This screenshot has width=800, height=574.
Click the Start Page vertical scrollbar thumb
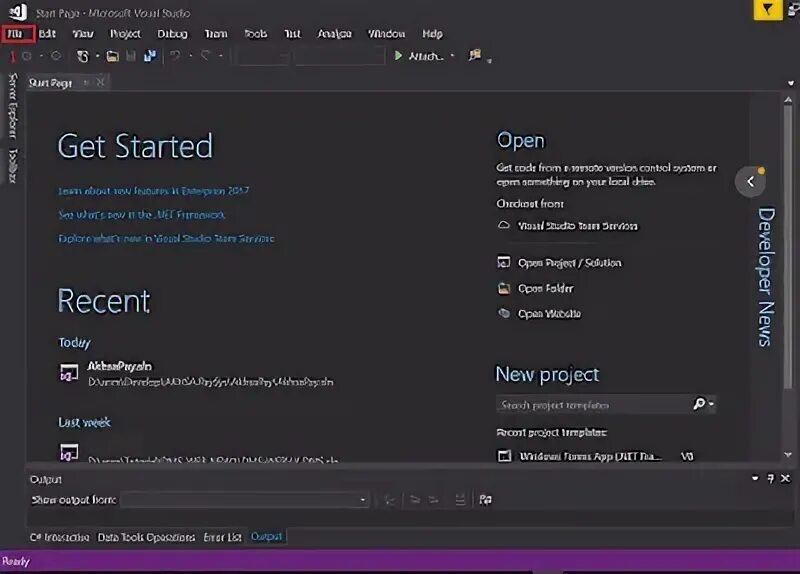point(788,246)
